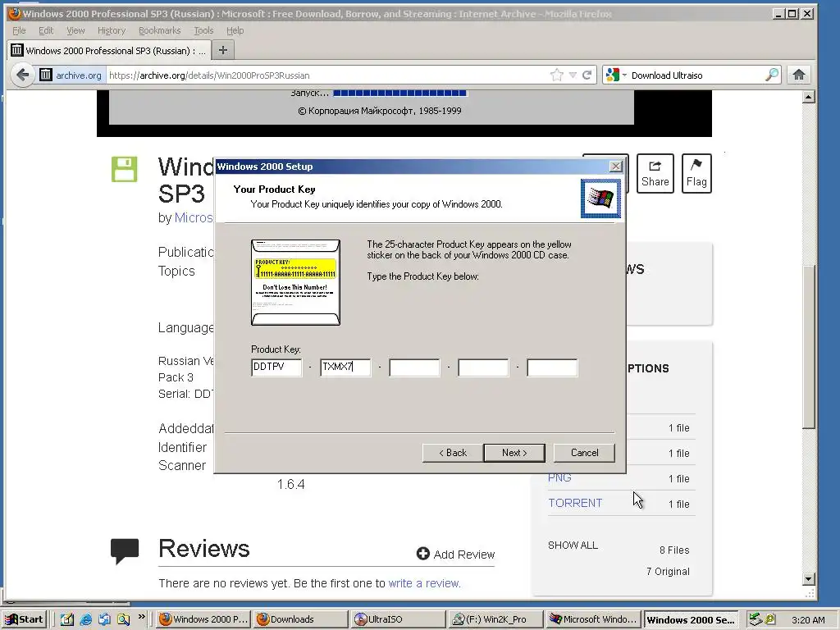Open Firefox home page icon

pyautogui.click(x=799, y=75)
